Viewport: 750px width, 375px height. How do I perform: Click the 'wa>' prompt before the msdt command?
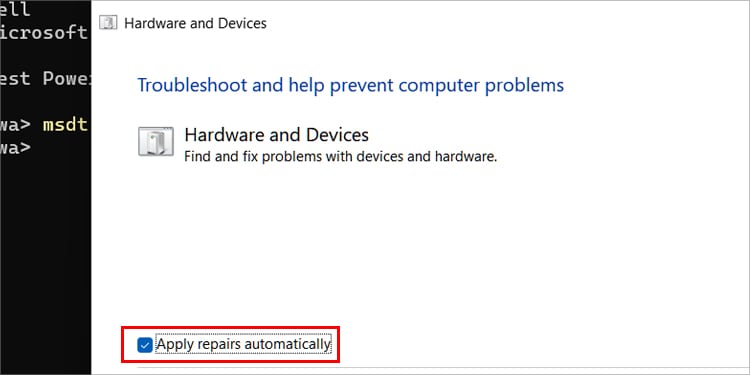pos(16,125)
